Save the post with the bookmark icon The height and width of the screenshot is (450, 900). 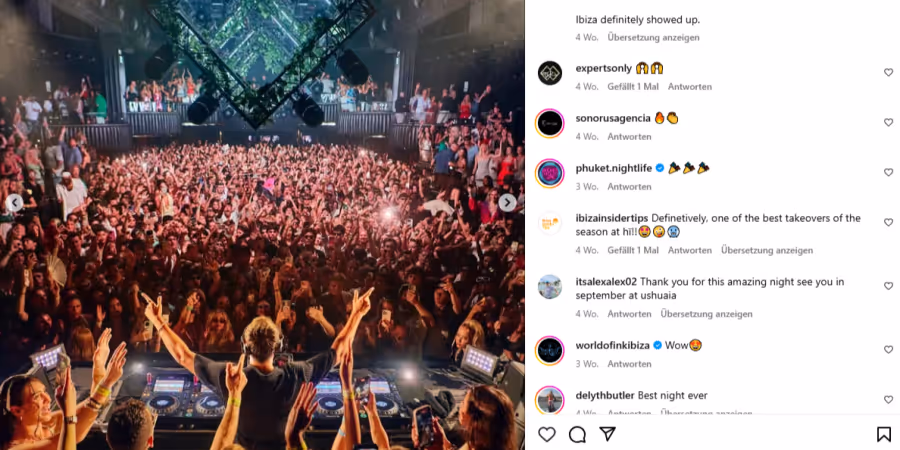tap(884, 434)
